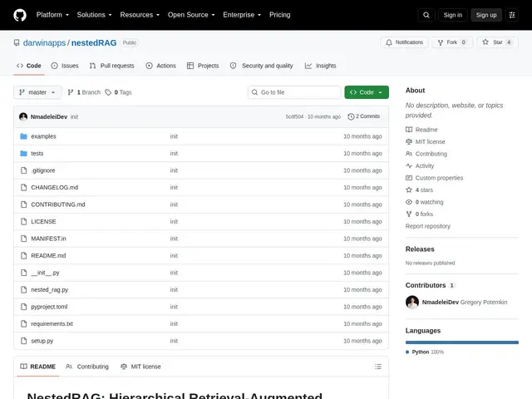Viewport: 532px width, 399px height.
Task: Open the Platform menu
Action: pos(52,15)
